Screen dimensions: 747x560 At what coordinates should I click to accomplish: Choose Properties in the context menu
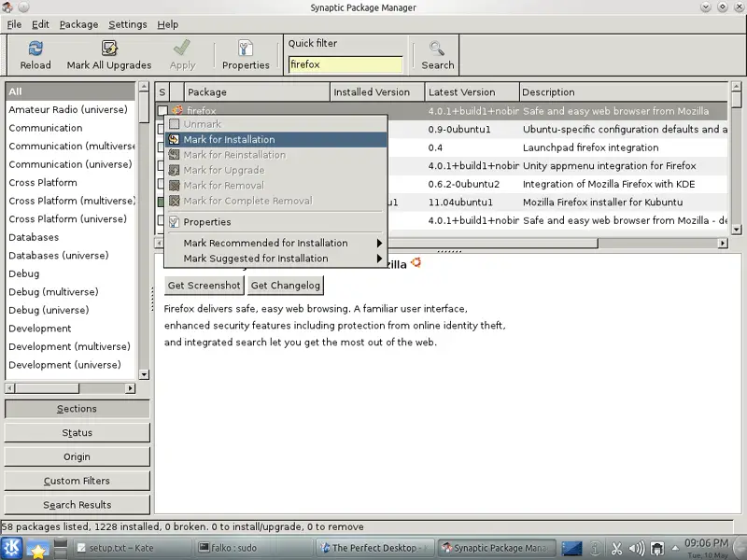(x=275, y=222)
